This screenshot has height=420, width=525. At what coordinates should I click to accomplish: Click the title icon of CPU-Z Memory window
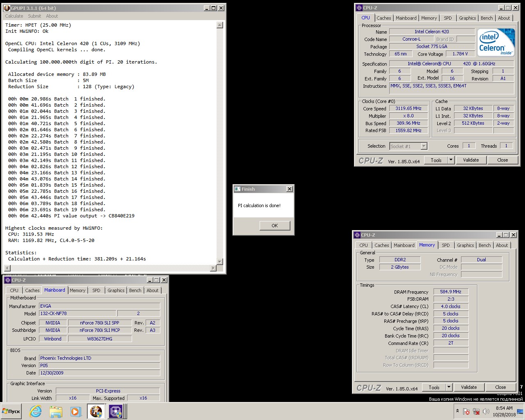(357, 235)
